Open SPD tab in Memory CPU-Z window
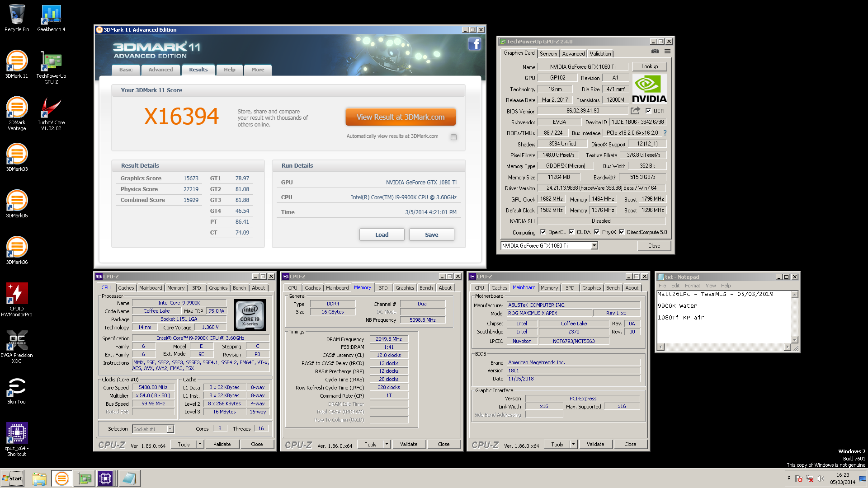Image resolution: width=868 pixels, height=488 pixels. 383,288
